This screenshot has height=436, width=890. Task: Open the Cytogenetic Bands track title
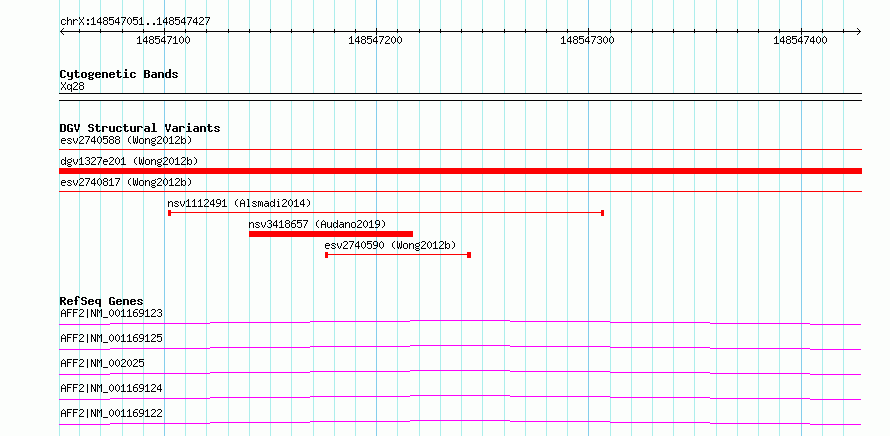click(119, 74)
